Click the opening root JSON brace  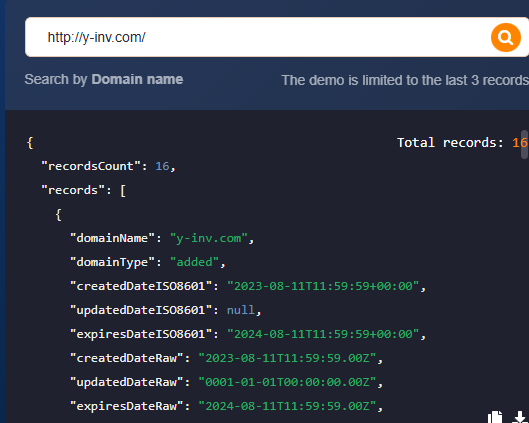[x=30, y=143]
